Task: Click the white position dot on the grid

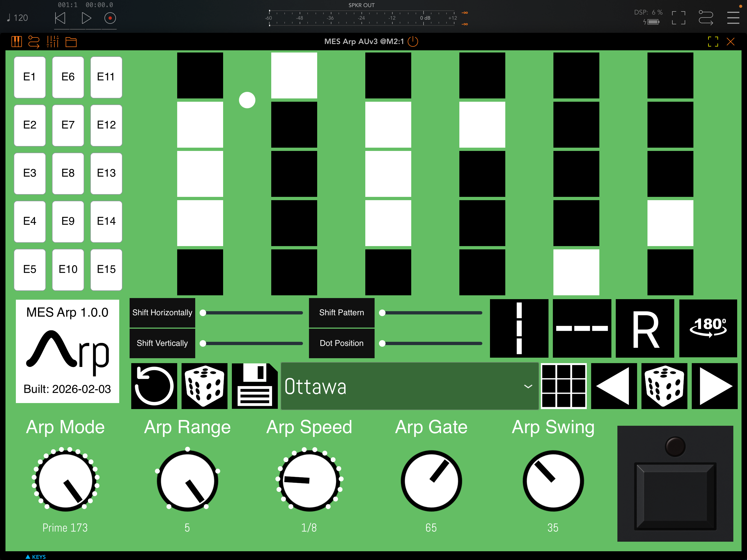Action: (247, 100)
